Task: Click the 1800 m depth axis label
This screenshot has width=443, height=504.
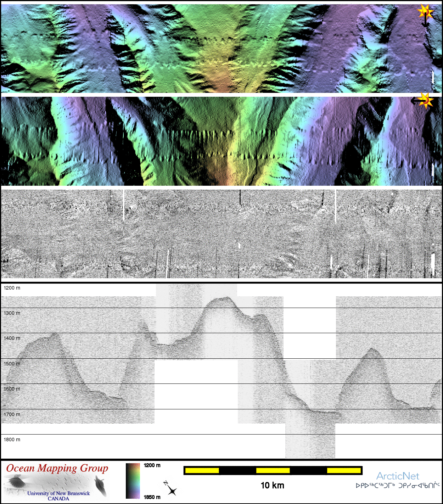Action: [12, 440]
